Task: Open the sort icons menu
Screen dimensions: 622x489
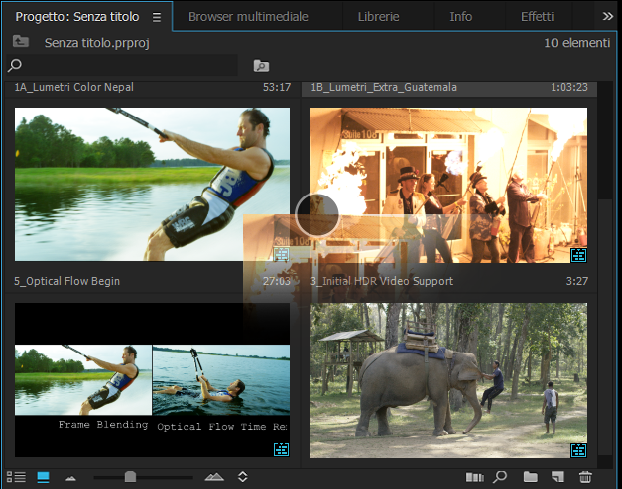Action: click(x=243, y=477)
